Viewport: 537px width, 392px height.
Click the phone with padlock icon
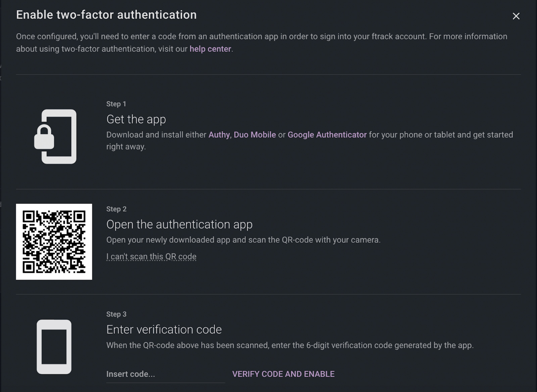point(56,136)
